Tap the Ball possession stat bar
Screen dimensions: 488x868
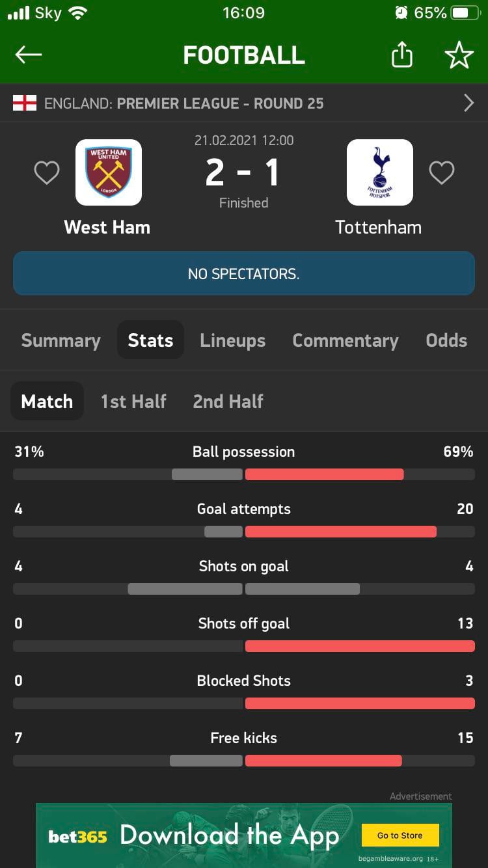tap(244, 474)
